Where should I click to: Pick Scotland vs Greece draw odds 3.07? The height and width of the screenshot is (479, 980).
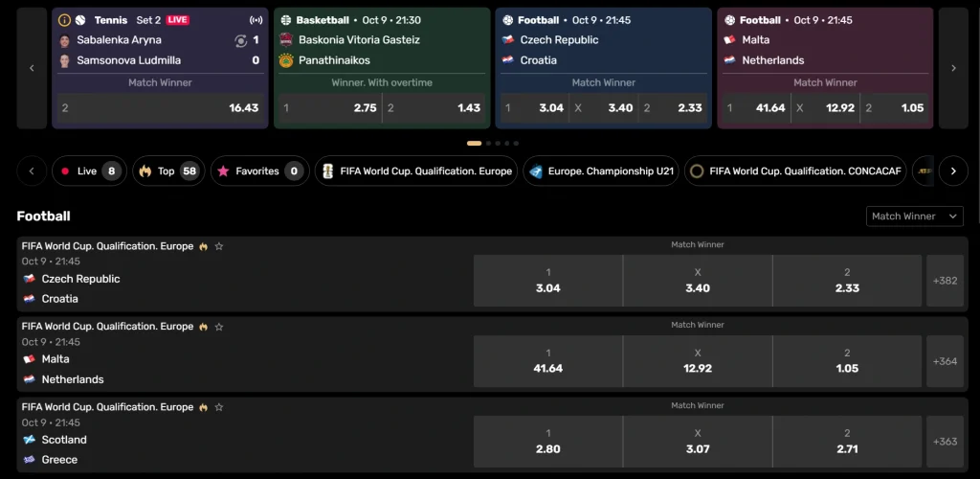[698, 442]
